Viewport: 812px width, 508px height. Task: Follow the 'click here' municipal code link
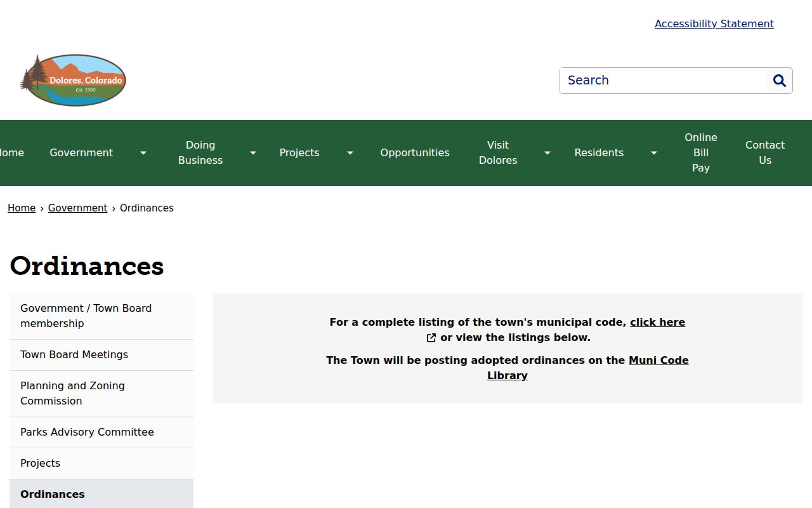657,323
